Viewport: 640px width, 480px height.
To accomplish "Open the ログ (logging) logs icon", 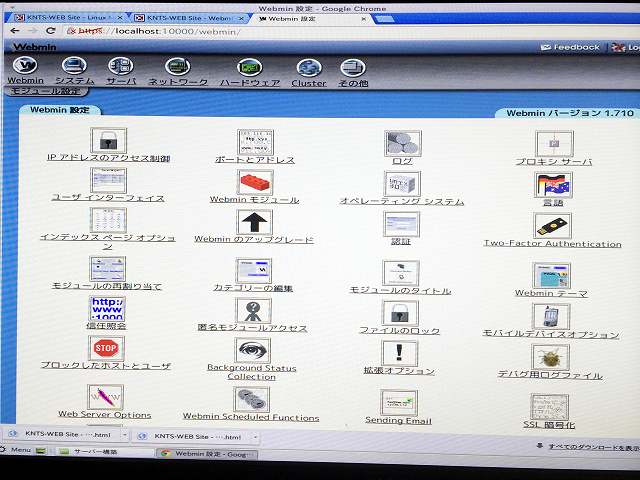I will point(403,144).
